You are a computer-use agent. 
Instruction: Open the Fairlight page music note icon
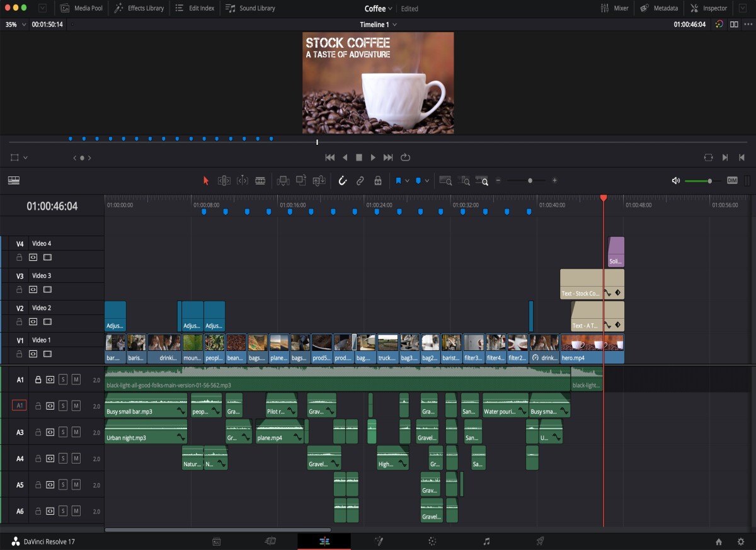pos(486,541)
